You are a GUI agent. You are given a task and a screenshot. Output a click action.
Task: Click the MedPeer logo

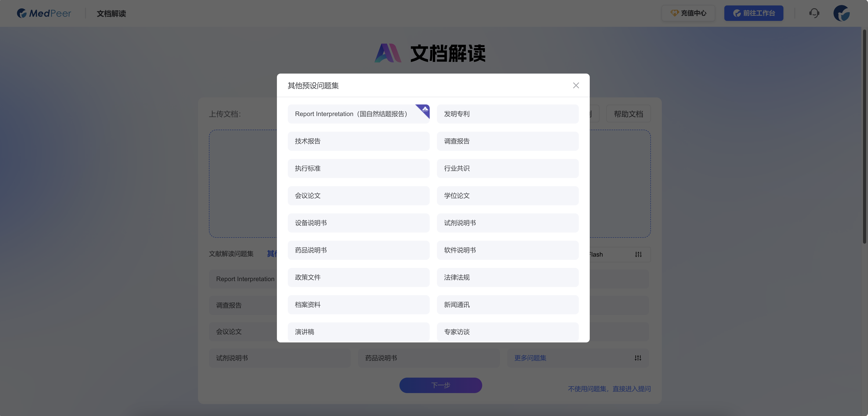coord(43,13)
